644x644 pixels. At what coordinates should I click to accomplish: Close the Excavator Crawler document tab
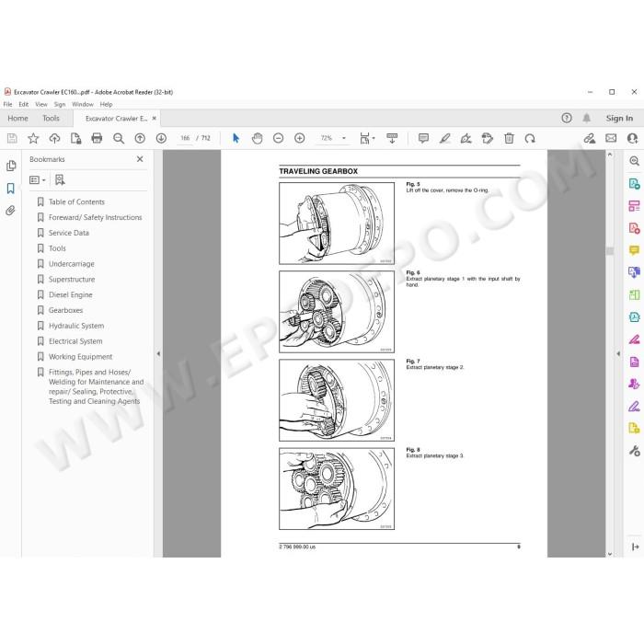[154, 119]
